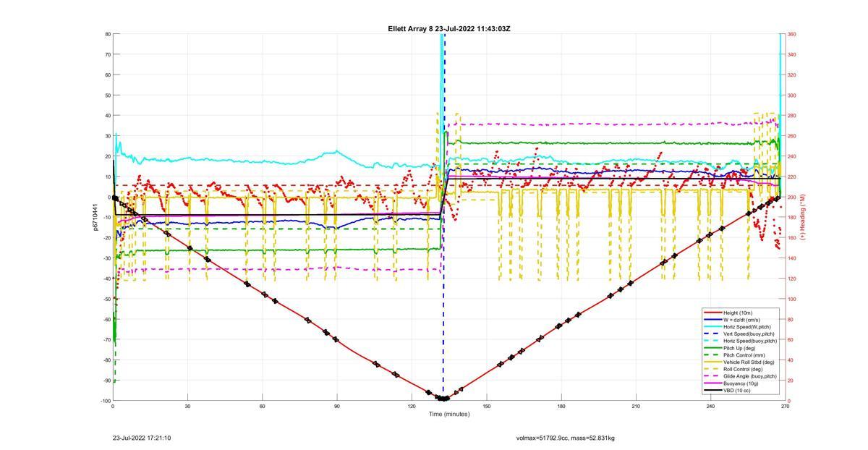Click x-axis tick label '90'
Image resolution: width=868 pixels, height=450 pixels.
pyautogui.click(x=336, y=407)
